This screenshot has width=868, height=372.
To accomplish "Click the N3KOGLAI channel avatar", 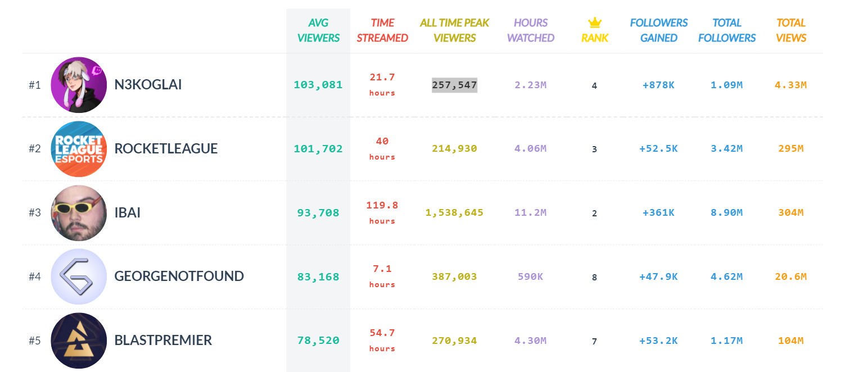I will point(79,85).
